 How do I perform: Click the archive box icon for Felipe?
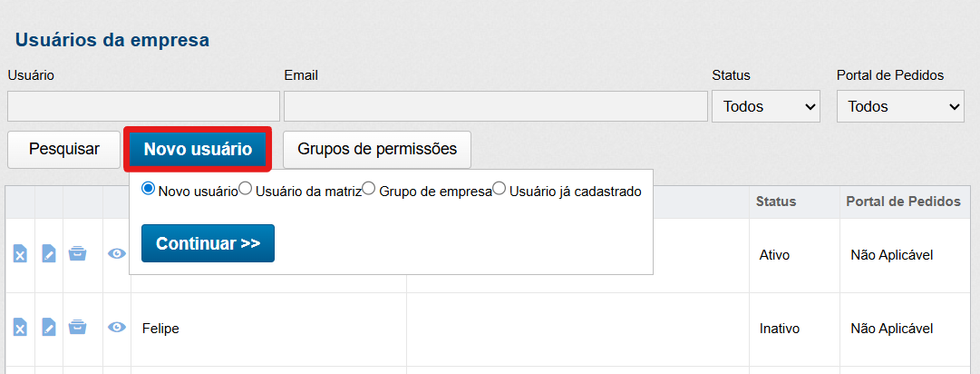78,328
